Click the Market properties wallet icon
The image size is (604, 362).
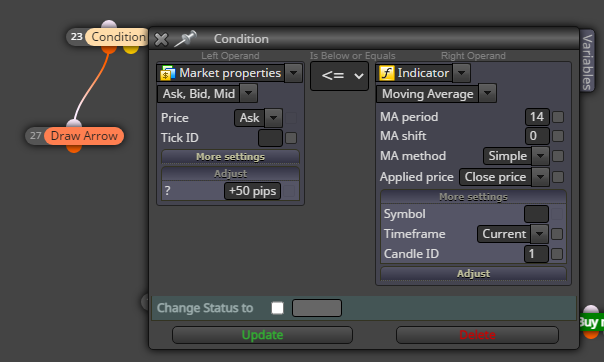(x=168, y=73)
